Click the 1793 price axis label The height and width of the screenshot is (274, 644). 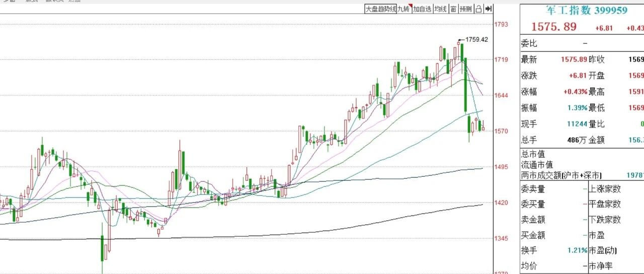(501, 24)
